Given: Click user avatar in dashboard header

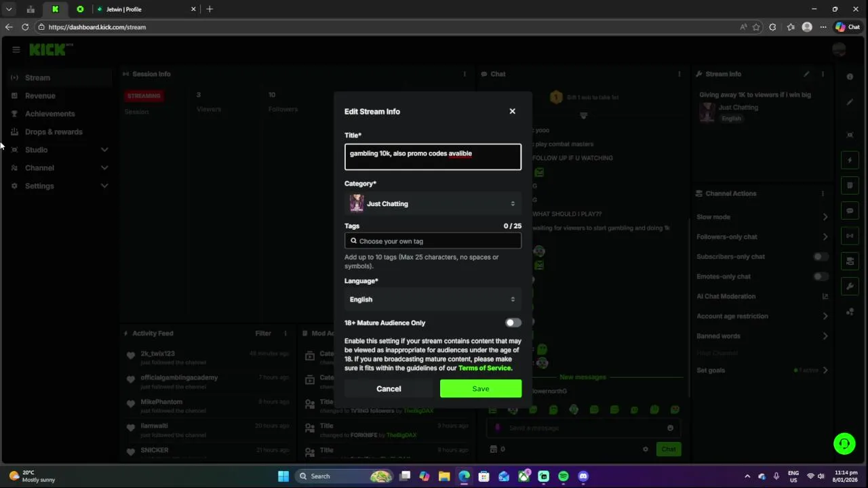Looking at the screenshot, I should tap(839, 49).
